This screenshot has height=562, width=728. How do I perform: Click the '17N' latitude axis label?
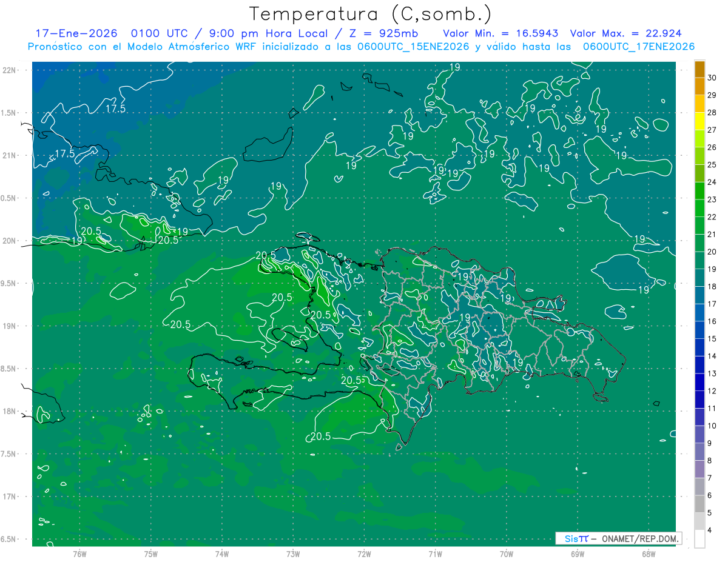(9, 497)
